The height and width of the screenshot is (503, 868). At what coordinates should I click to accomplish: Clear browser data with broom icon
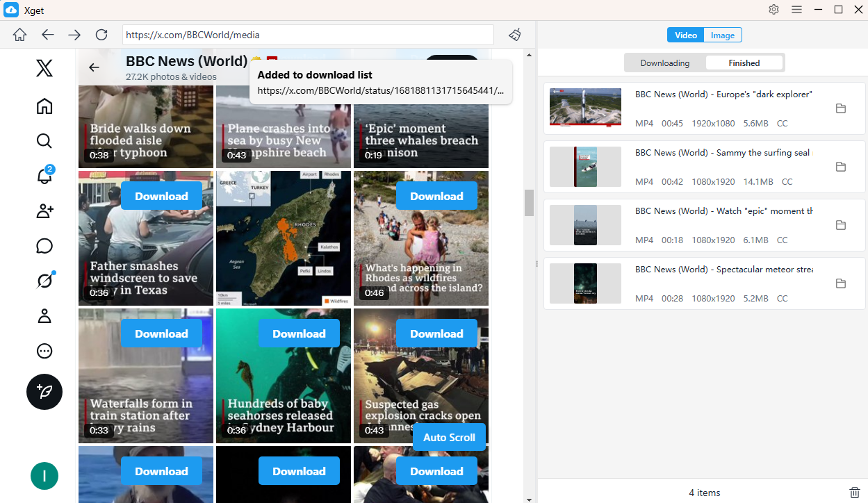515,35
